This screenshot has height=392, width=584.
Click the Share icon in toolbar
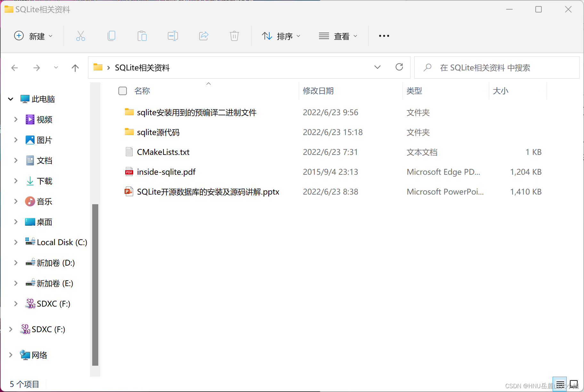204,36
